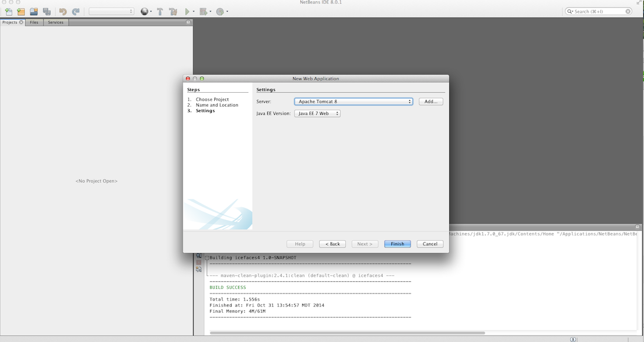The image size is (644, 342).
Task: Click the Redo arrow icon
Action: pos(76,12)
